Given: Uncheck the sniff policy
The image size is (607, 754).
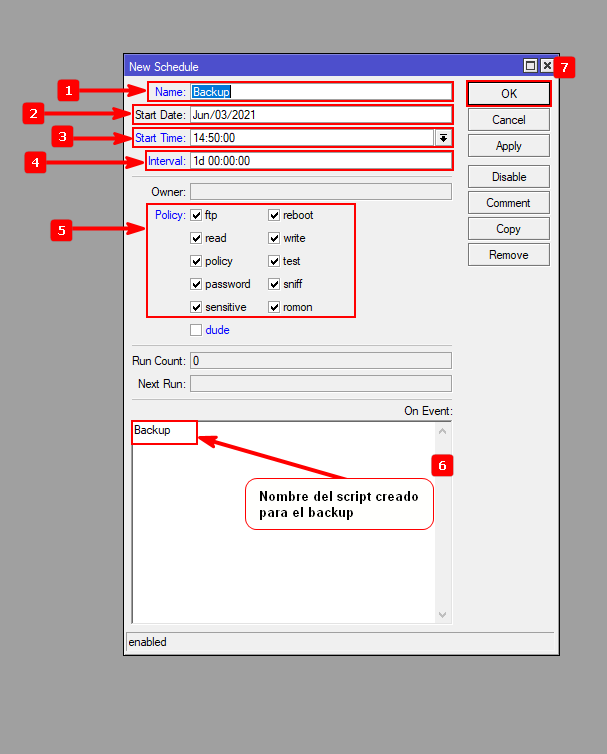Looking at the screenshot, I should [x=274, y=284].
